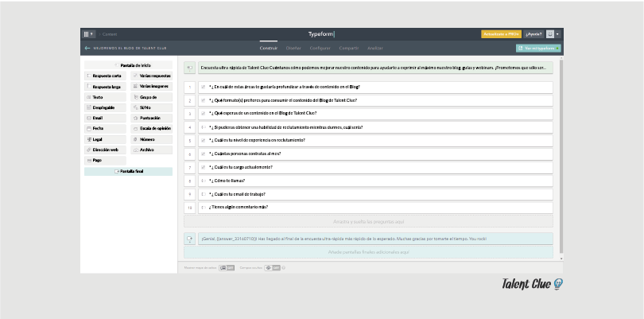Toggle the Campos ocultos switch
The image size is (644, 319).
tap(273, 268)
